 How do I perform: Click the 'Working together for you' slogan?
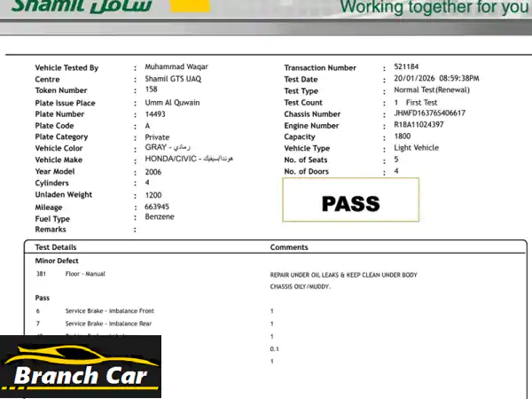[434, 8]
